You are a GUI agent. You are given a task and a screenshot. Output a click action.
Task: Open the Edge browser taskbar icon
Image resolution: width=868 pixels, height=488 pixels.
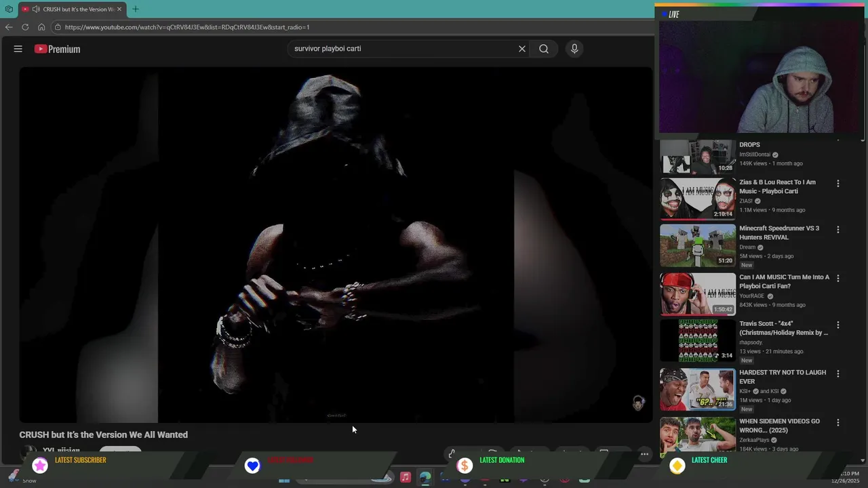[x=425, y=478]
